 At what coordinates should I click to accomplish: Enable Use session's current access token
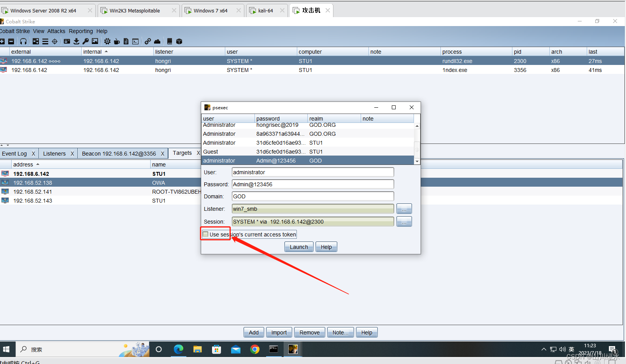(x=205, y=234)
